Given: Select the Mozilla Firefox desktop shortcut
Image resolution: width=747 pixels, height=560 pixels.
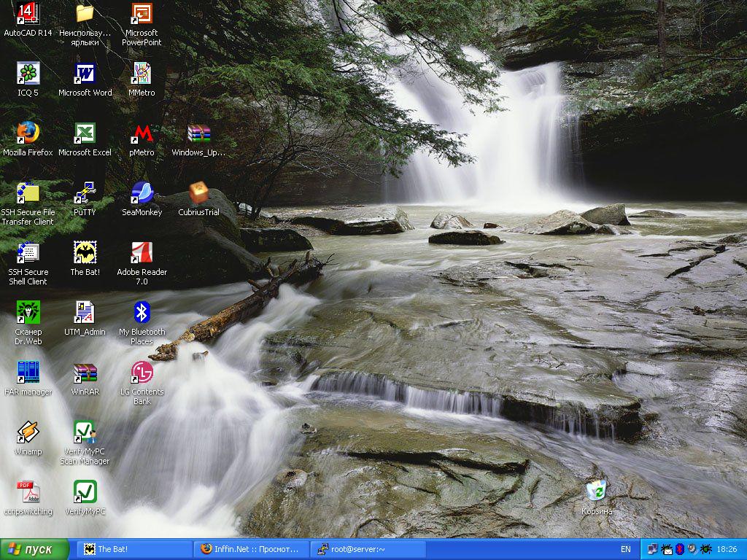Looking at the screenshot, I should point(28,139).
